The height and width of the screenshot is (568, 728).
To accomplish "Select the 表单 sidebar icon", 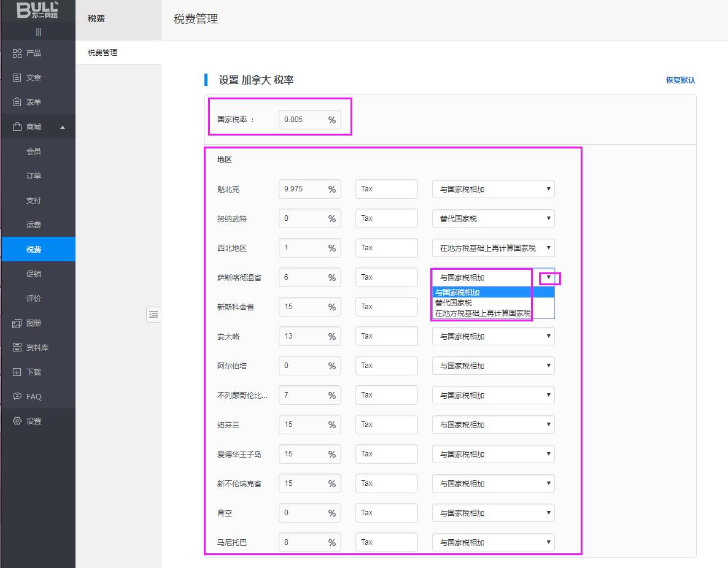I will [x=17, y=102].
